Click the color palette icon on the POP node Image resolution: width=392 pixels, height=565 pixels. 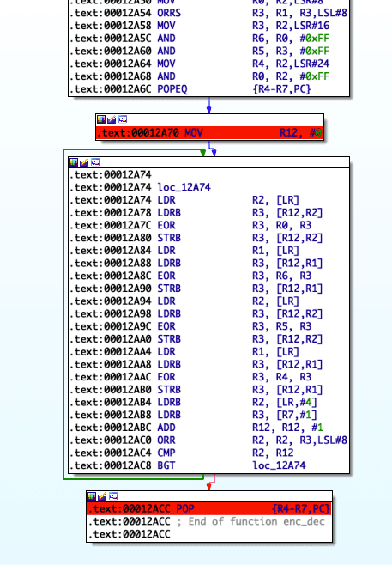tap(92, 496)
